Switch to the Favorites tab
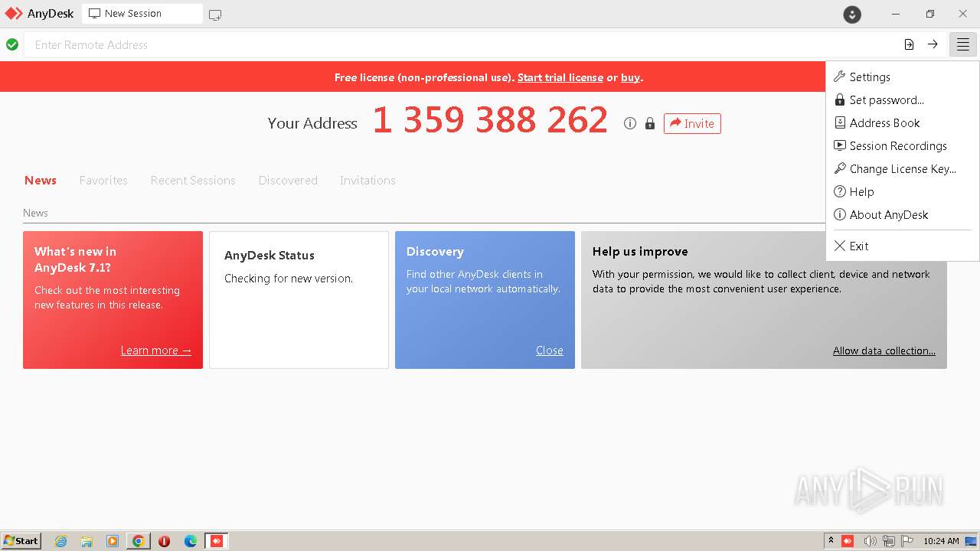The height and width of the screenshot is (551, 980). (103, 181)
